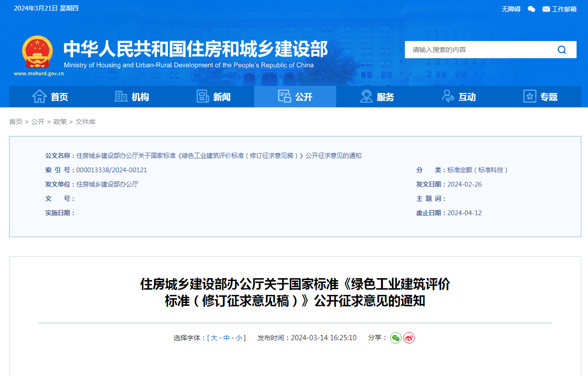Viewport: 588px width, 376px height.
Task: Open the WeChat icon in top bar
Action: click(x=531, y=9)
